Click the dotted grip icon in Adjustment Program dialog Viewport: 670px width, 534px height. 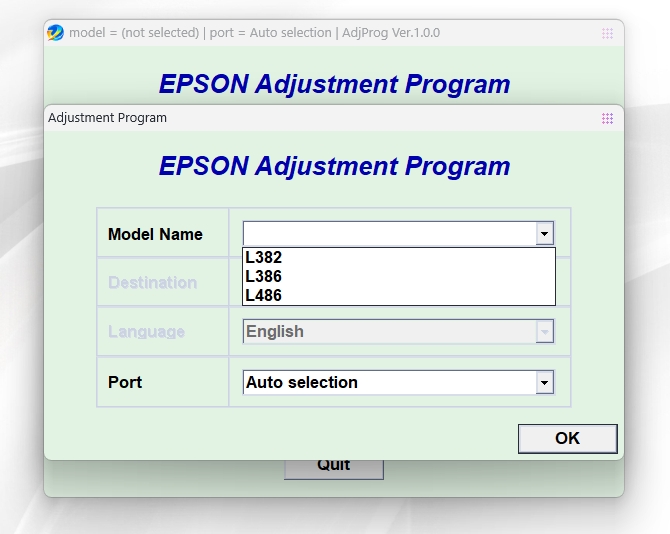click(607, 118)
